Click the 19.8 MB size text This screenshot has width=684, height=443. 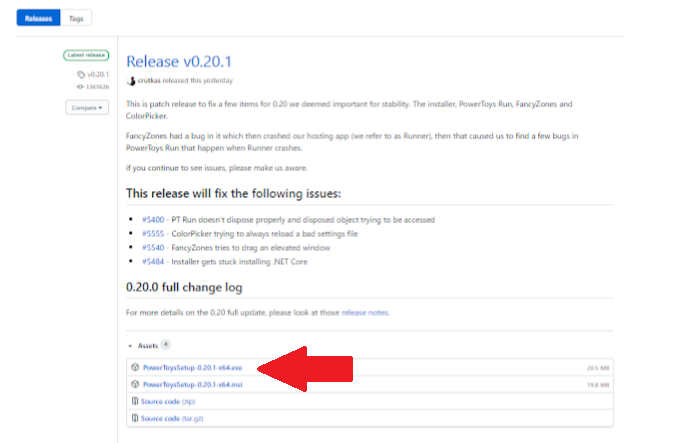(598, 385)
